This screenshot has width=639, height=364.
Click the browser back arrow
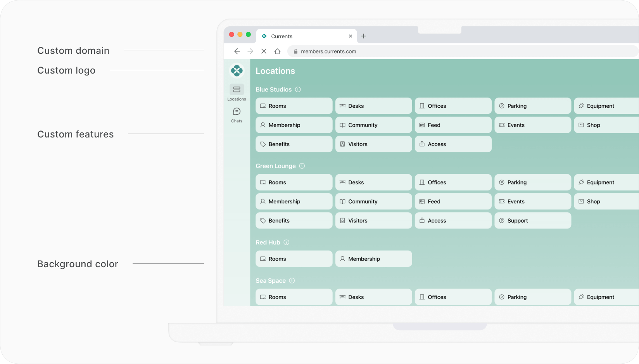(237, 51)
